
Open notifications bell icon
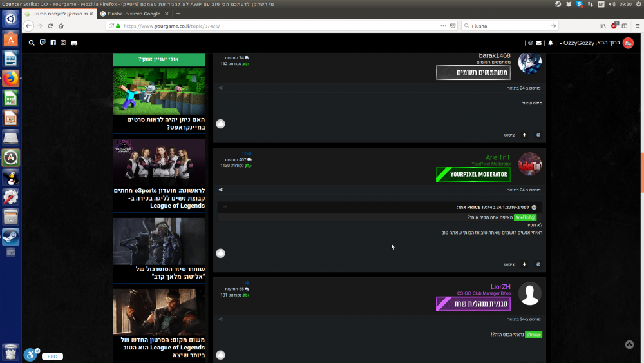pos(551,43)
